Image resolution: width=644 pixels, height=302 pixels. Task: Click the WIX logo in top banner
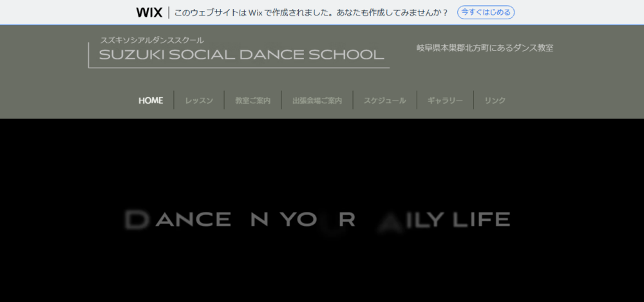[x=149, y=12]
